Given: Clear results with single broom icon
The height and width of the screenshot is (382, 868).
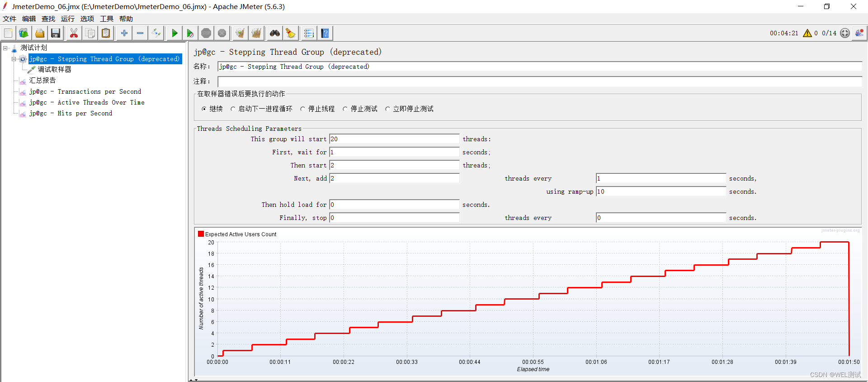Looking at the screenshot, I should (x=240, y=33).
